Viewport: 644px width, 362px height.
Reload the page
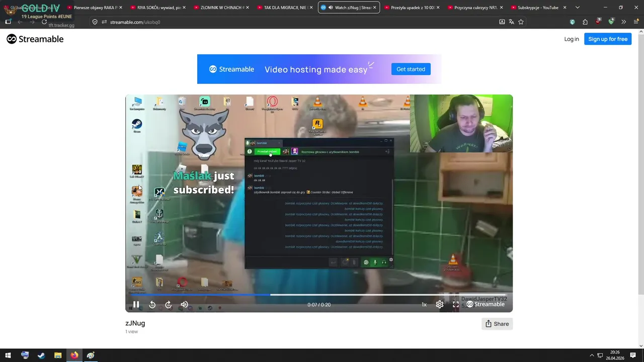coord(44,22)
